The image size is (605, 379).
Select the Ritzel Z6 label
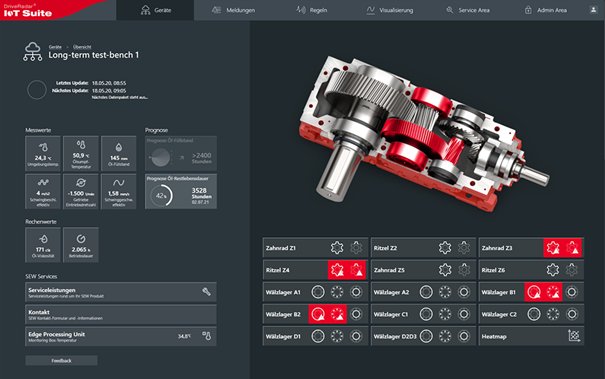[x=493, y=270]
